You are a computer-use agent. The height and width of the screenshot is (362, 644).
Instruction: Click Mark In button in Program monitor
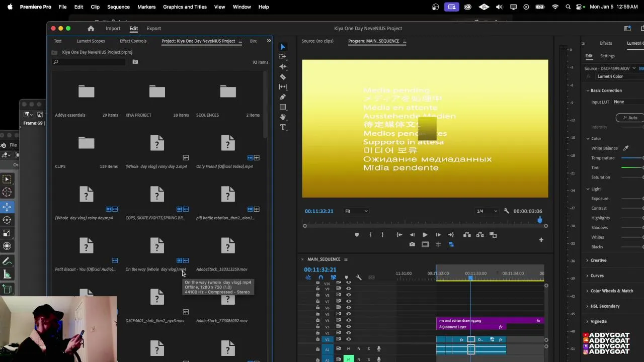[x=370, y=235]
